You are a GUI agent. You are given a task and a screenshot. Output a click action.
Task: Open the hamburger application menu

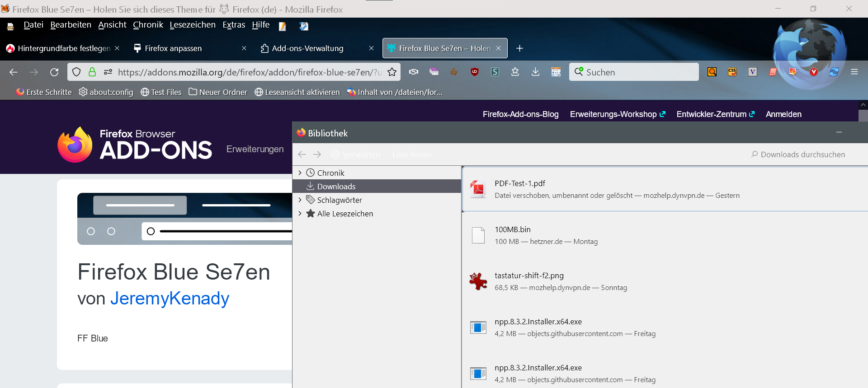tap(854, 72)
